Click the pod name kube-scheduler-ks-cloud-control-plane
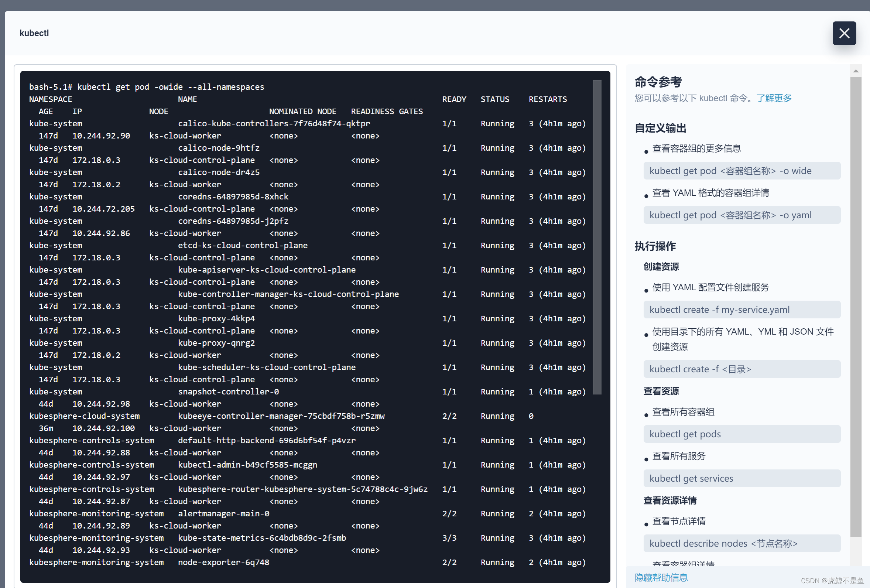Viewport: 870px width, 588px height. (267, 367)
